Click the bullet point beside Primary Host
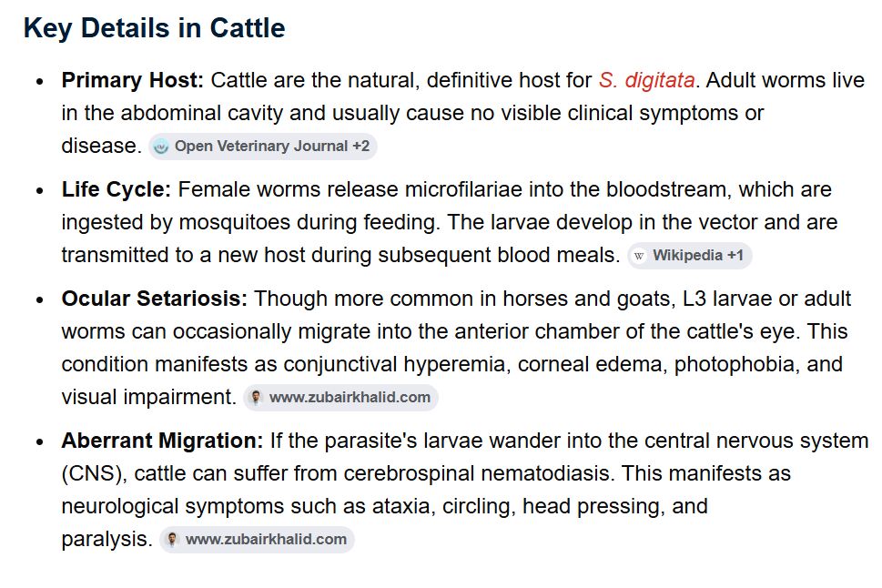 [39, 82]
